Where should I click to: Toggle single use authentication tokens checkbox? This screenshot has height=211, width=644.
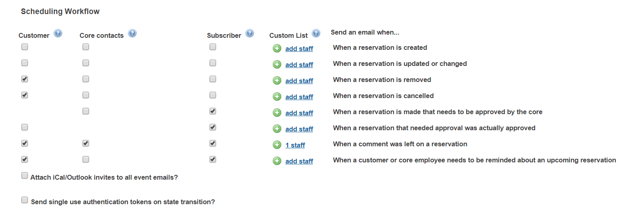[x=25, y=200]
